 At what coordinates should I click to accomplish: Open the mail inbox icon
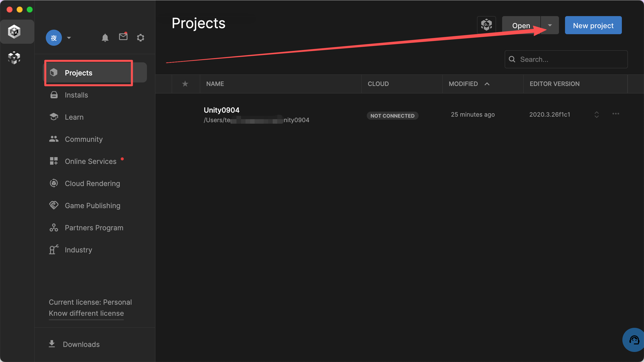click(x=123, y=37)
